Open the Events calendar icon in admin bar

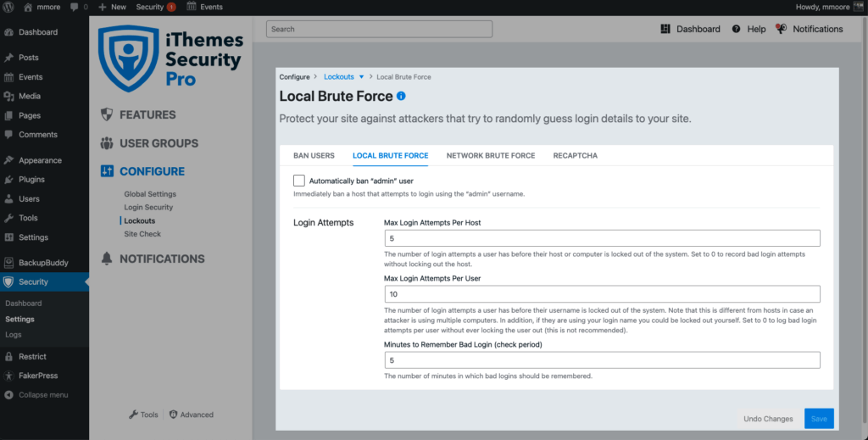(x=192, y=7)
